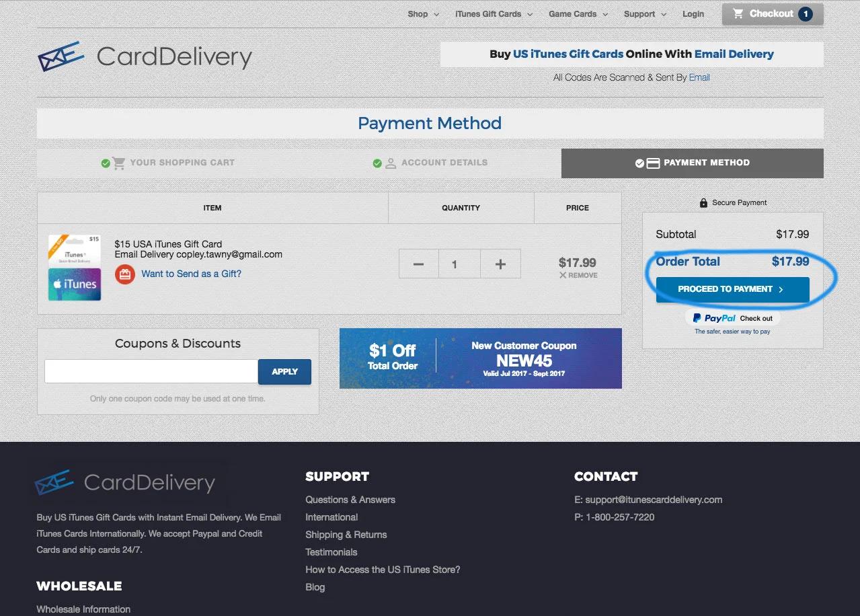
Task: Click the $15 USA iTunes Gift Card title
Action: click(168, 244)
